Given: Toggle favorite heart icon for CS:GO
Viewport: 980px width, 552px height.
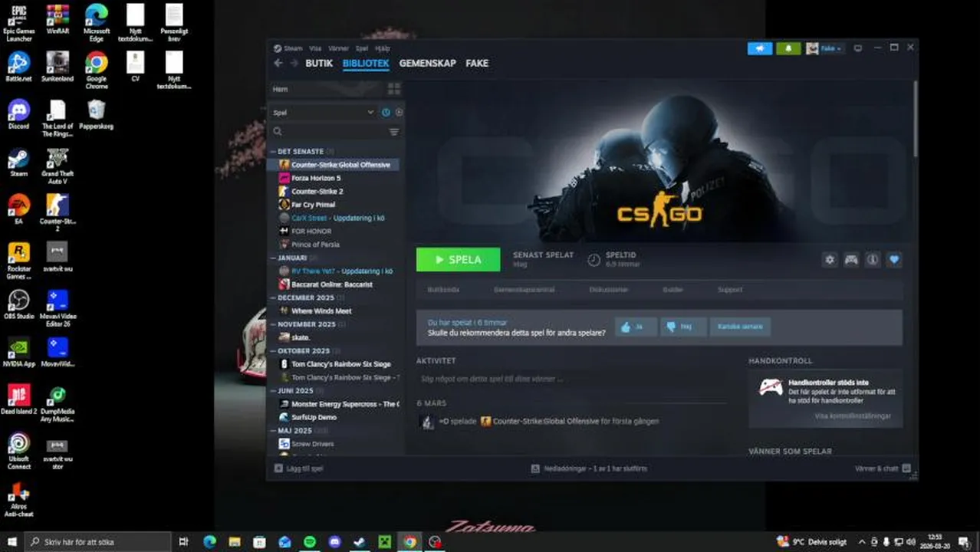Looking at the screenshot, I should click(894, 260).
